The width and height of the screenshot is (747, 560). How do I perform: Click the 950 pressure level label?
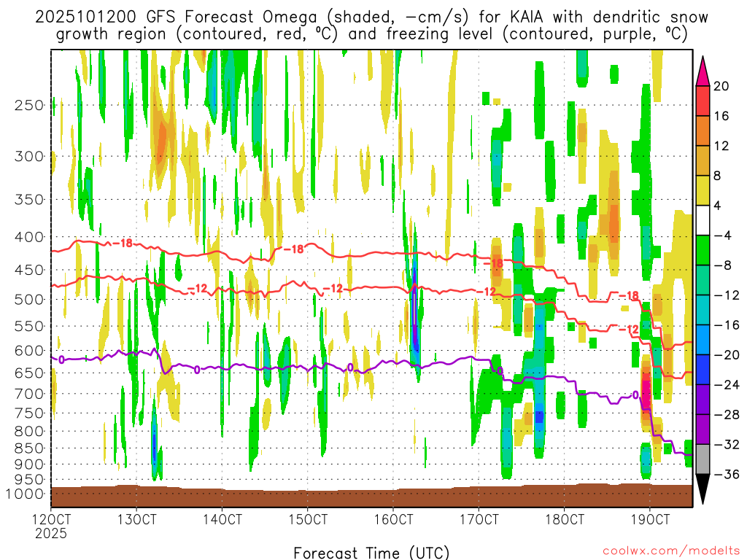tap(29, 480)
